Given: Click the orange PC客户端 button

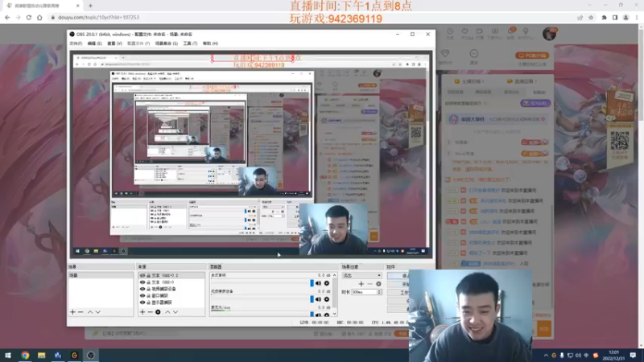Looking at the screenshot, I should [x=532, y=56].
